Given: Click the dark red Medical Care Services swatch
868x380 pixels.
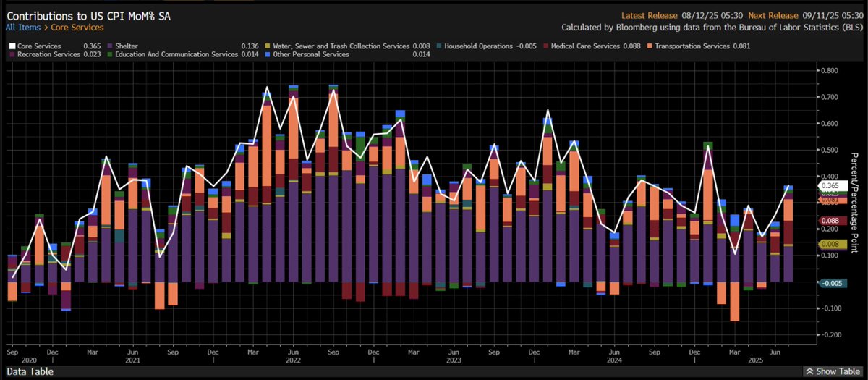Looking at the screenshot, I should tap(545, 46).
